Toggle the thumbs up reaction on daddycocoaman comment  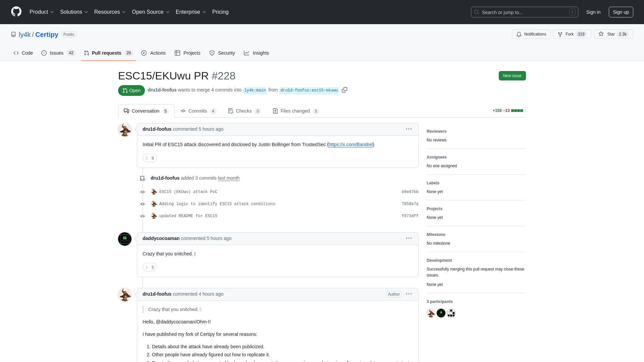click(150, 267)
